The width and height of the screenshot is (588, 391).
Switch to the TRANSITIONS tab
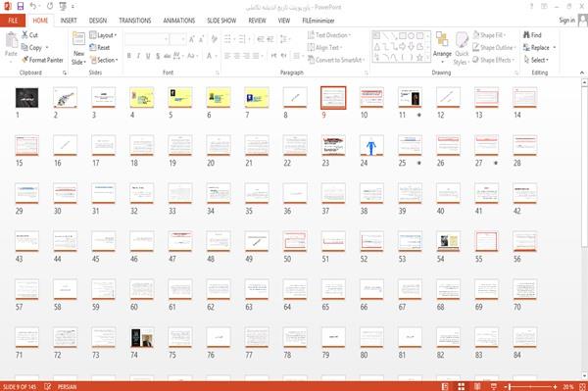[x=135, y=21]
